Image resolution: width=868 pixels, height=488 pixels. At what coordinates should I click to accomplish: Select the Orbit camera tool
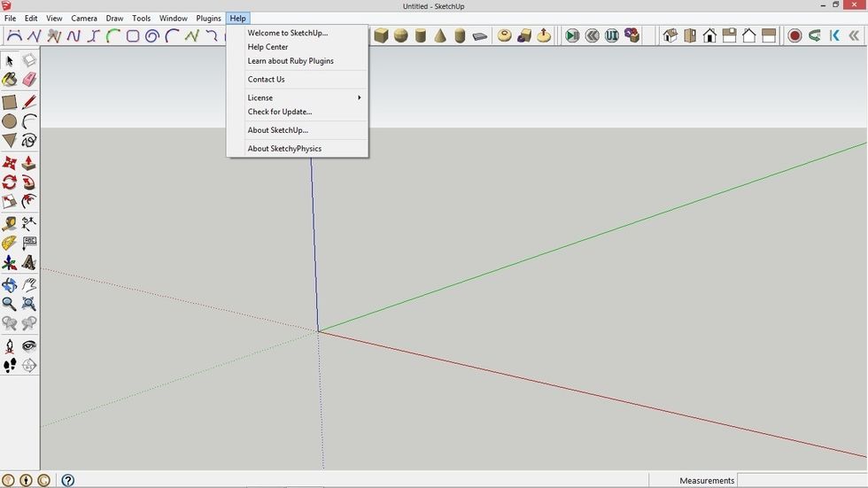click(x=10, y=285)
